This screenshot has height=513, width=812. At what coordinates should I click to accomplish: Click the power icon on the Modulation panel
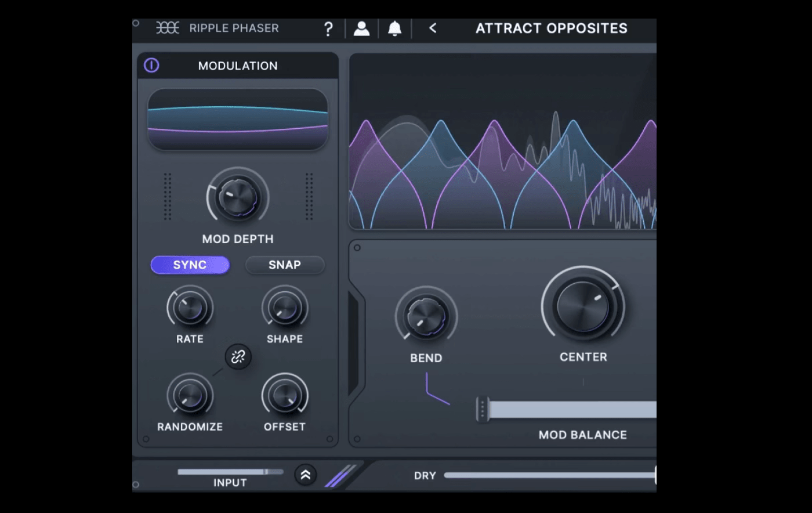151,66
